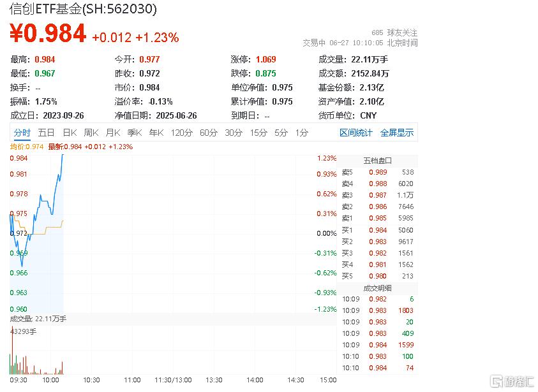Choose the 5分 interval tab
The image size is (538, 392).
(281, 133)
